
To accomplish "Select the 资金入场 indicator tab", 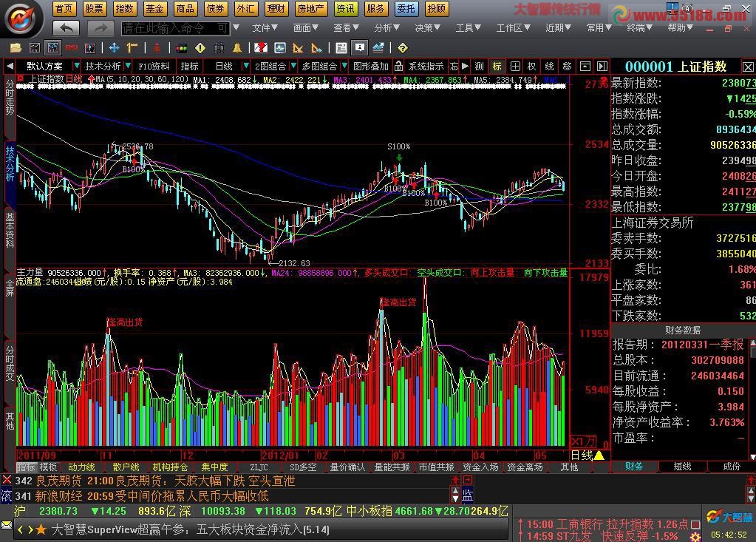I will point(480,467).
